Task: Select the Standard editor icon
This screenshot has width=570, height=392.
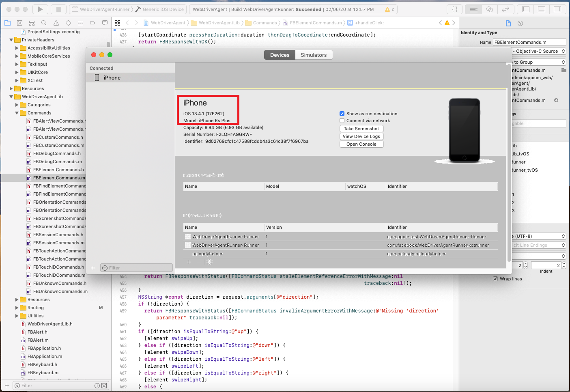Action: [x=473, y=9]
